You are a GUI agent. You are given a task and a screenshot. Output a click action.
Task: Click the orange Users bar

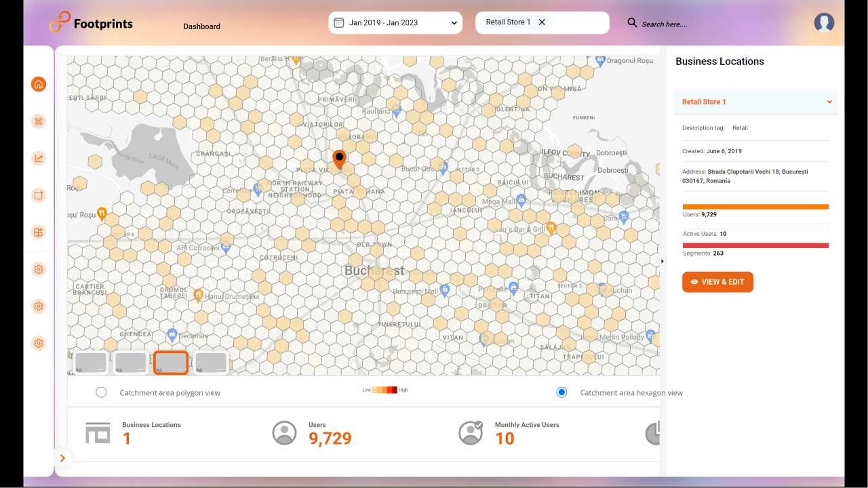point(755,207)
